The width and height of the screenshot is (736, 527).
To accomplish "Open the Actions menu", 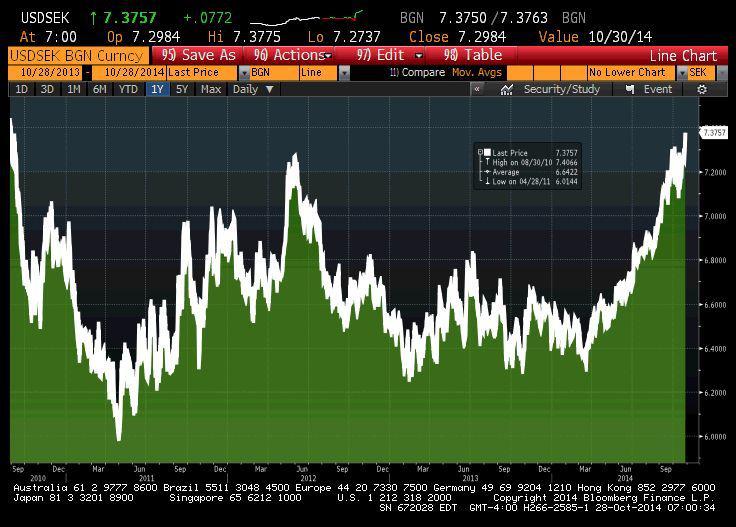I will coord(290,55).
